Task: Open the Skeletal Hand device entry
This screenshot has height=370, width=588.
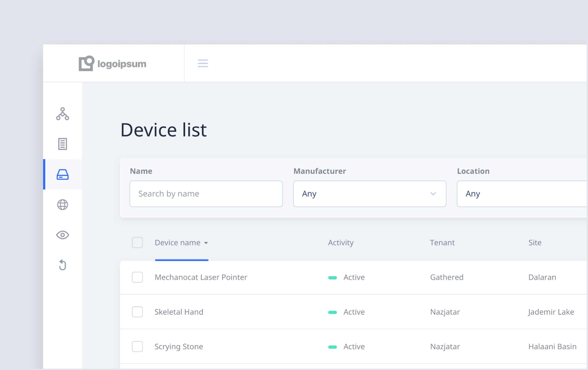Action: tap(179, 312)
